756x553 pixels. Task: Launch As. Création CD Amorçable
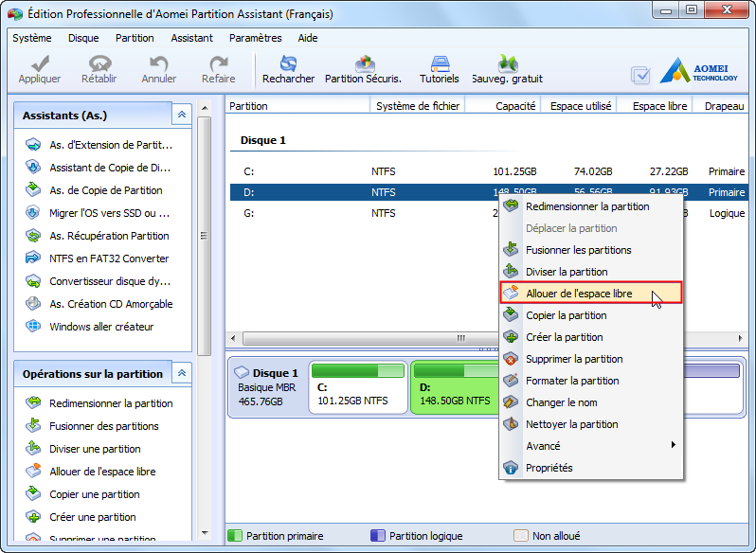click(99, 304)
